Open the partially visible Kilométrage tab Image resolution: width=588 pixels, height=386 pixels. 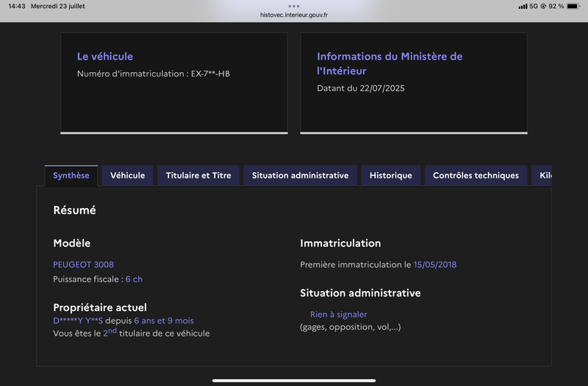click(x=542, y=176)
